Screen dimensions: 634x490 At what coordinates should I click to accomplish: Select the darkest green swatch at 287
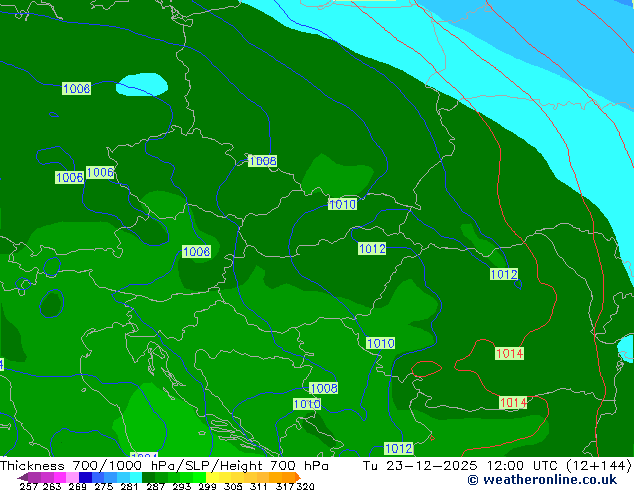tap(148, 477)
